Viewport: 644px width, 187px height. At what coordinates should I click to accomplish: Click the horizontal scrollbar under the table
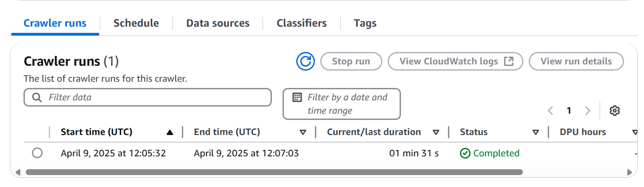point(274,172)
